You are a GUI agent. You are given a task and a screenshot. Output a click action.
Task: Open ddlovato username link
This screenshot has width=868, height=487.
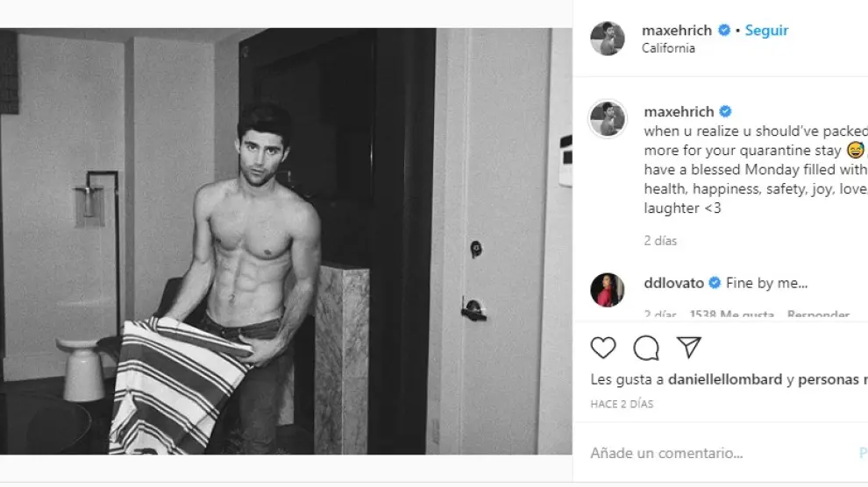(673, 283)
